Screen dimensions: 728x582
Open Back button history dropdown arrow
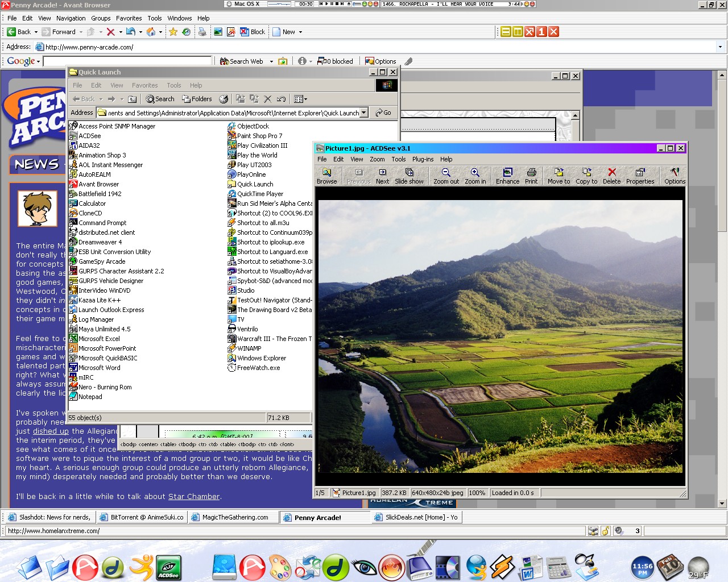tap(36, 32)
